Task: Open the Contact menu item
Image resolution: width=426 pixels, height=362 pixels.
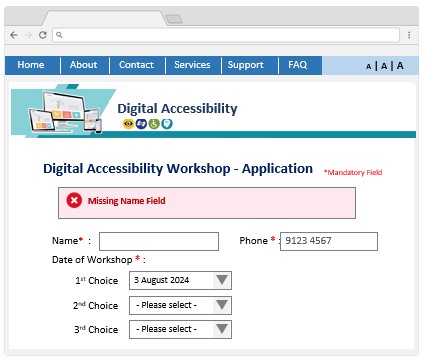Action: coord(136,65)
